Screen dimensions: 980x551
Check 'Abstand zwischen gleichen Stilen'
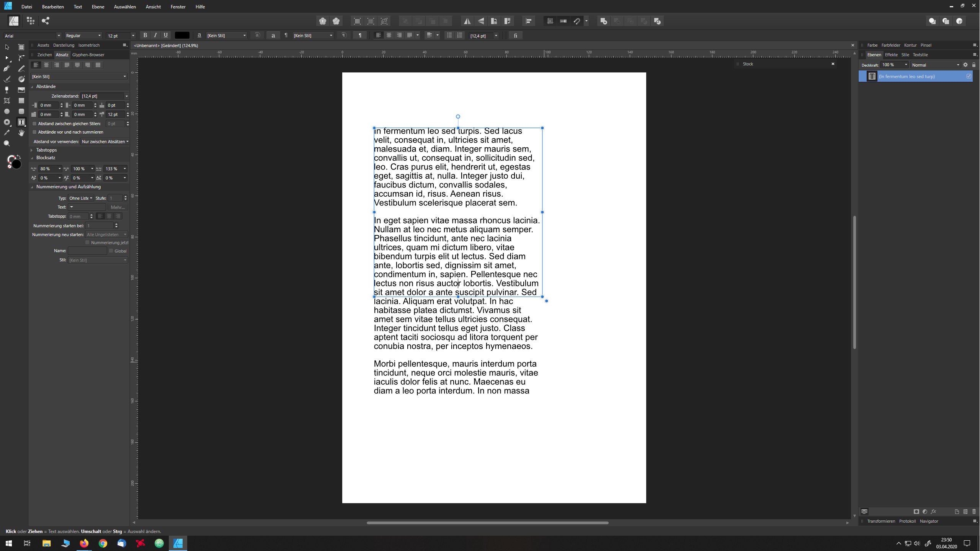(34, 124)
